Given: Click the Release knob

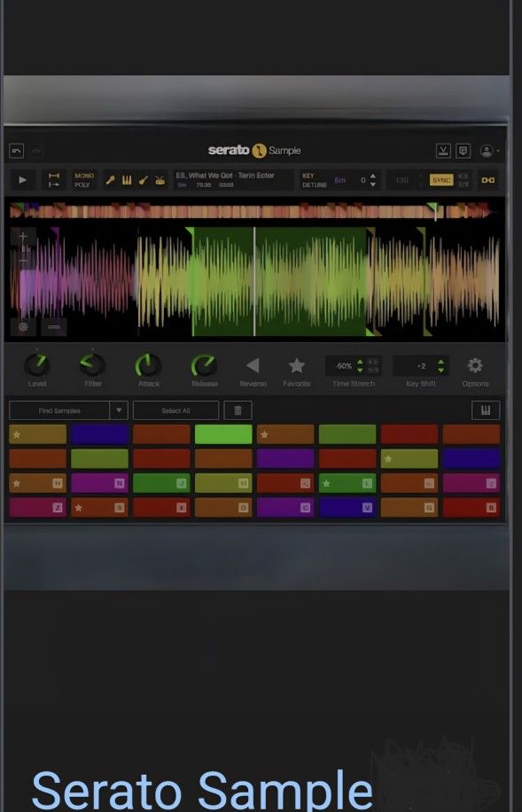Looking at the screenshot, I should pos(204,365).
